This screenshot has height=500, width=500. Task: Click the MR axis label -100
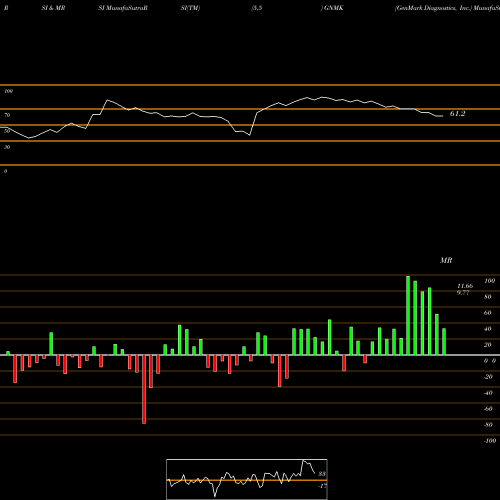pyautogui.click(x=490, y=441)
